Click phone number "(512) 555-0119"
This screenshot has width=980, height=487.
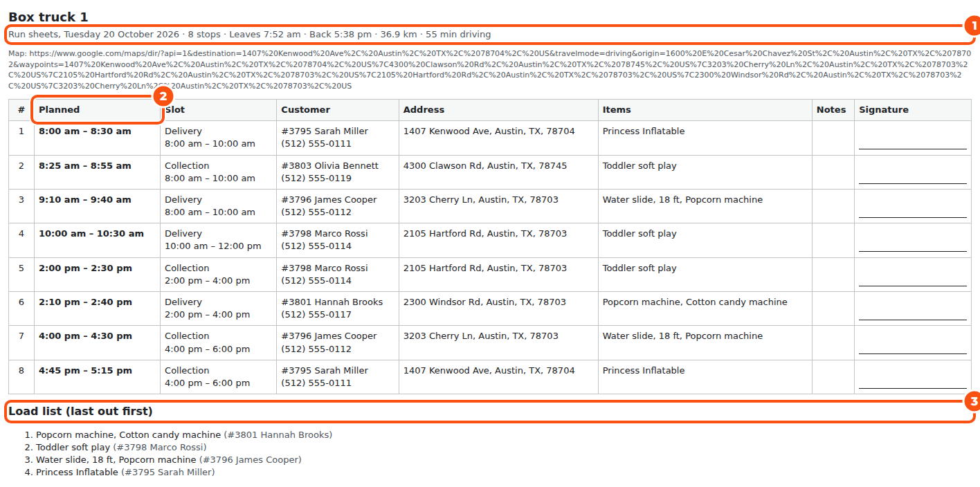(316, 178)
